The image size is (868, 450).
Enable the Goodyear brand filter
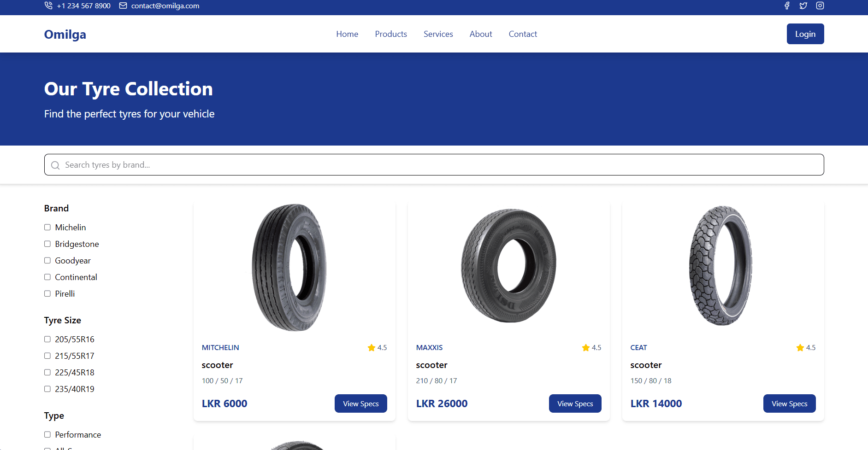tap(47, 260)
